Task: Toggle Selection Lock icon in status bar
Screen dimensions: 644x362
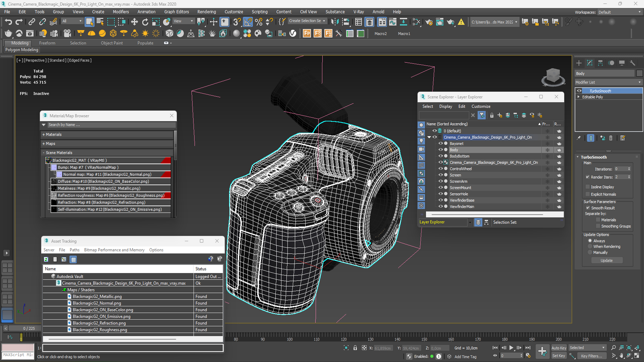Action: [x=355, y=348]
